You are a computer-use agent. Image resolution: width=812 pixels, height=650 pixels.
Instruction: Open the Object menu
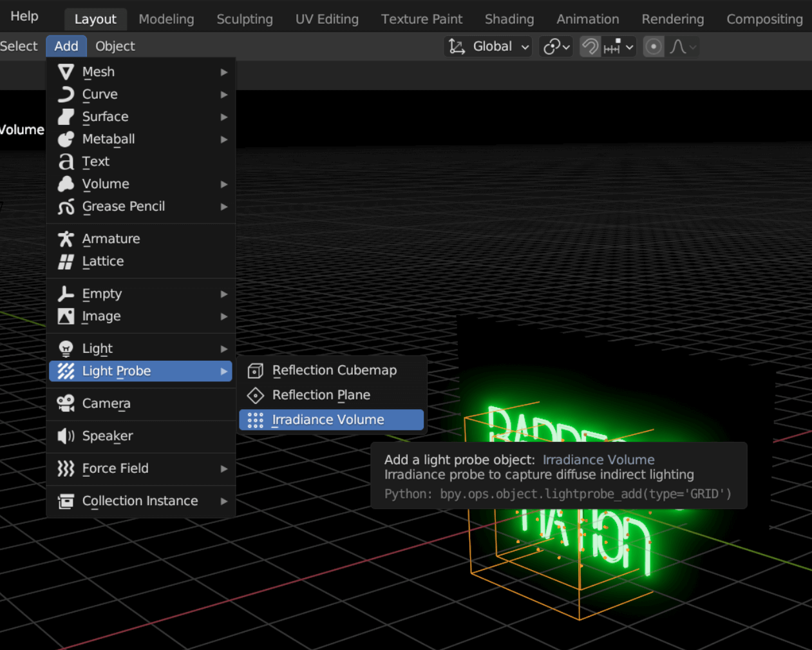(115, 46)
